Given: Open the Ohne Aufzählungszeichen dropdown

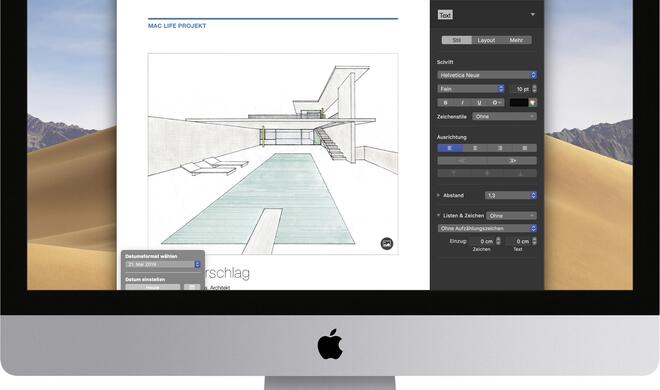Looking at the screenshot, I should point(487,228).
